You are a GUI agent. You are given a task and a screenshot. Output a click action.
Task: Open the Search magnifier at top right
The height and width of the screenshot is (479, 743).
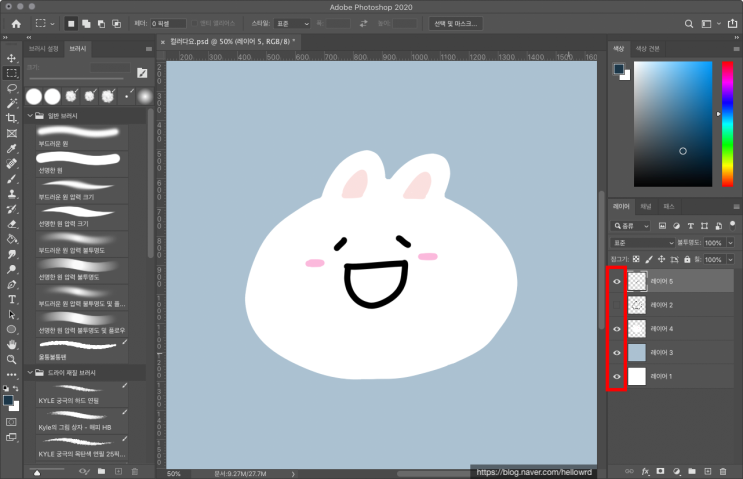click(x=689, y=24)
